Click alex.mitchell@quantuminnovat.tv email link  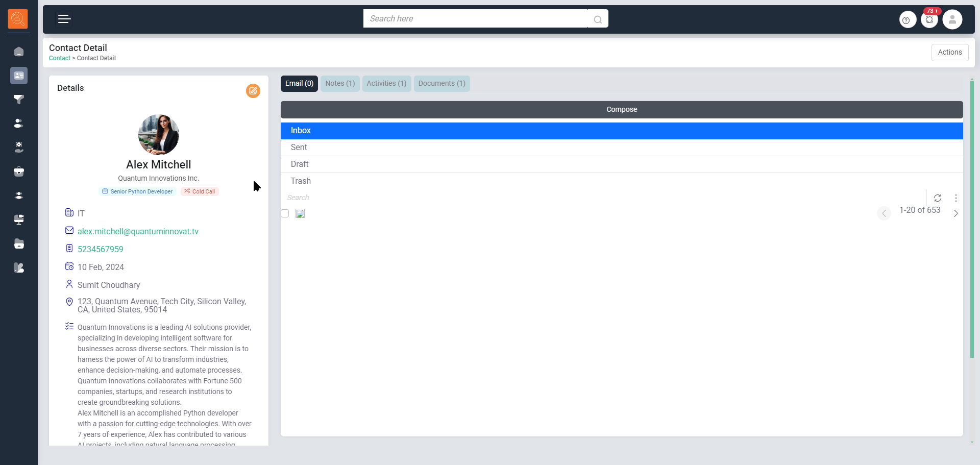[x=138, y=232]
